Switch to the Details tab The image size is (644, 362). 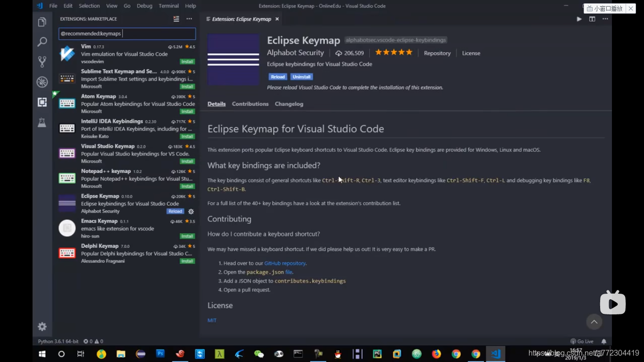(216, 104)
